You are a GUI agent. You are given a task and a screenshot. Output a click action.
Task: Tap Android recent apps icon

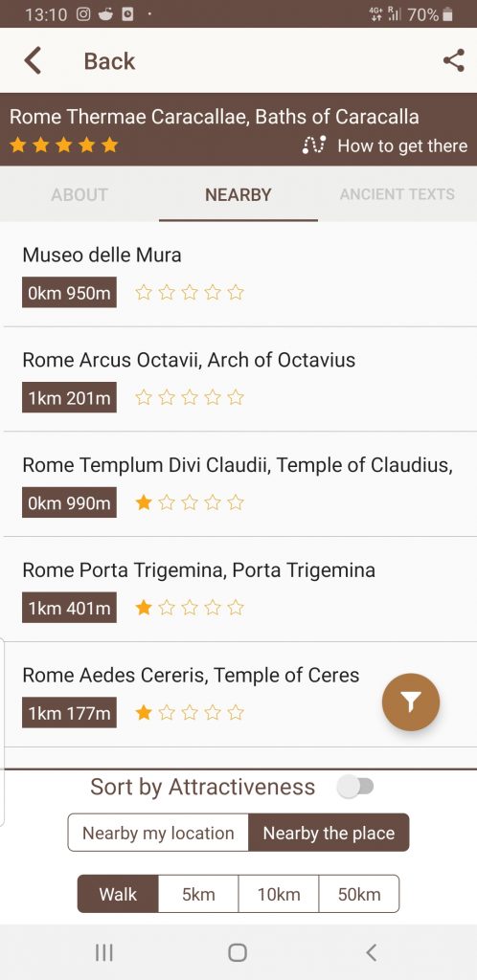[103, 952]
